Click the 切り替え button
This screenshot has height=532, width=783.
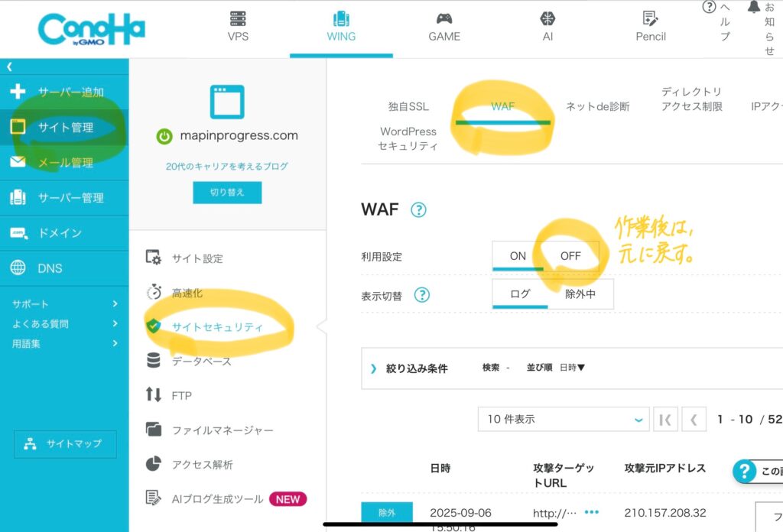[227, 192]
